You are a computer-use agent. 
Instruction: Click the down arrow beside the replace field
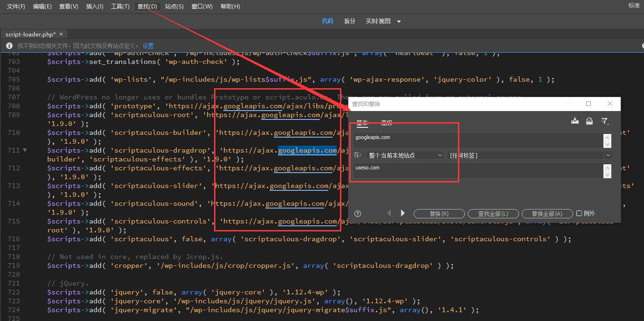point(607,174)
